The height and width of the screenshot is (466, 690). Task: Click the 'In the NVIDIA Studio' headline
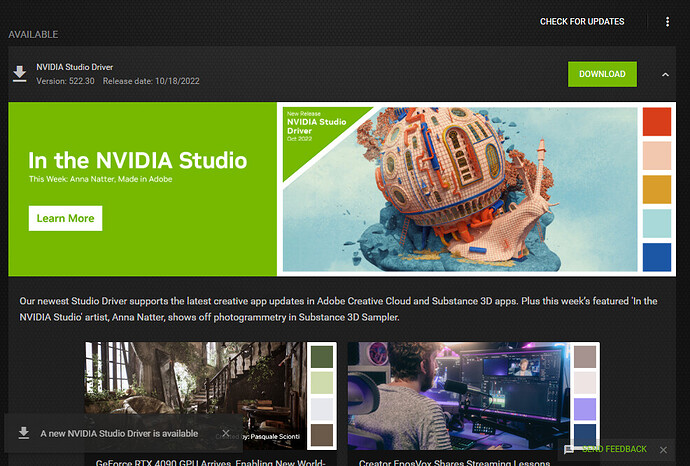(x=138, y=160)
